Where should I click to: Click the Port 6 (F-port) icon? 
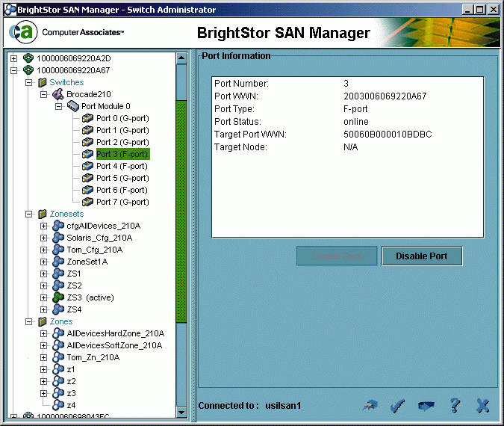tap(88, 190)
